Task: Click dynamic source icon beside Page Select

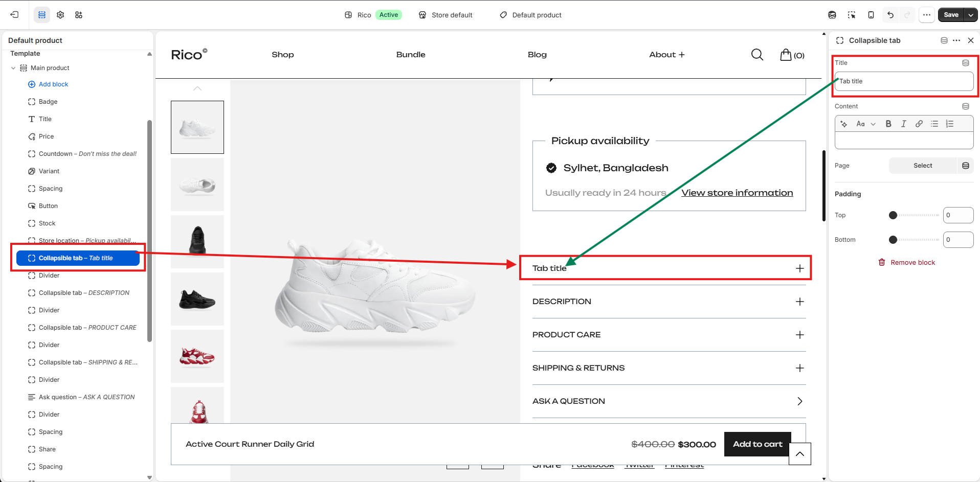Action: click(966, 166)
